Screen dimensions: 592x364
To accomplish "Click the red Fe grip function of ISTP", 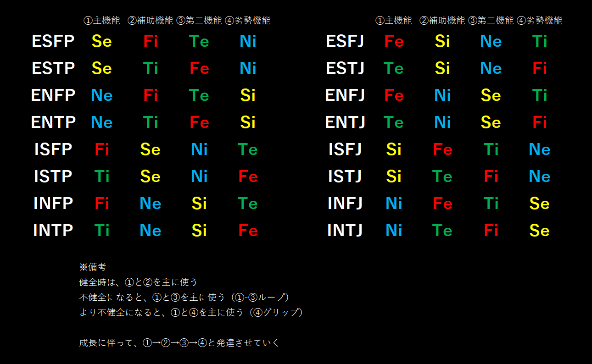I will pos(248,176).
